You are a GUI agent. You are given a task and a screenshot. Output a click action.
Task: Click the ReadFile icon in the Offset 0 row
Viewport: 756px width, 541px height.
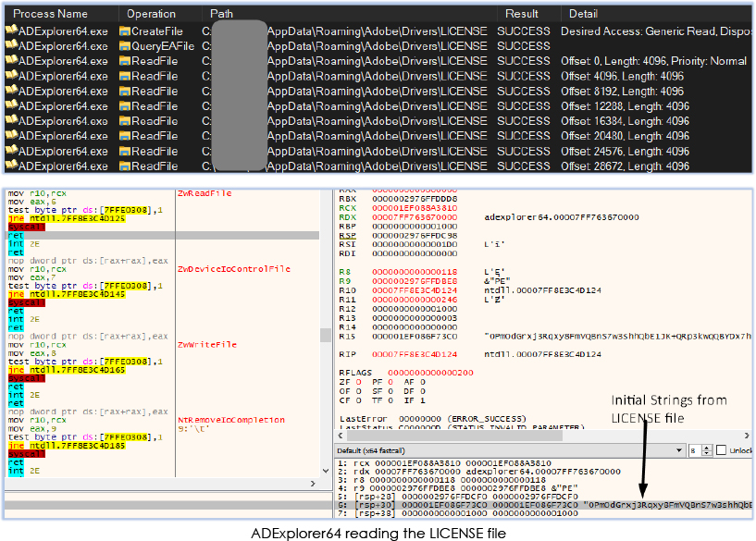pyautogui.click(x=125, y=61)
